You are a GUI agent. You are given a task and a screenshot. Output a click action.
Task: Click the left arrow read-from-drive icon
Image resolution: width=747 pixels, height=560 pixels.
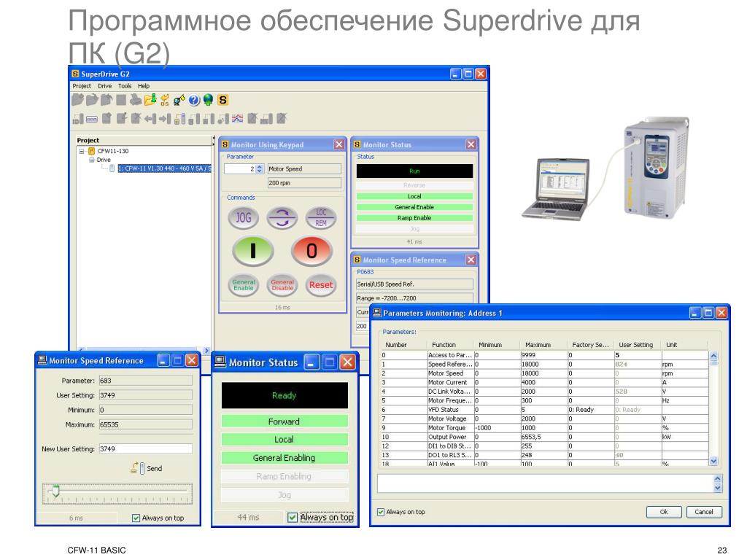(x=150, y=119)
